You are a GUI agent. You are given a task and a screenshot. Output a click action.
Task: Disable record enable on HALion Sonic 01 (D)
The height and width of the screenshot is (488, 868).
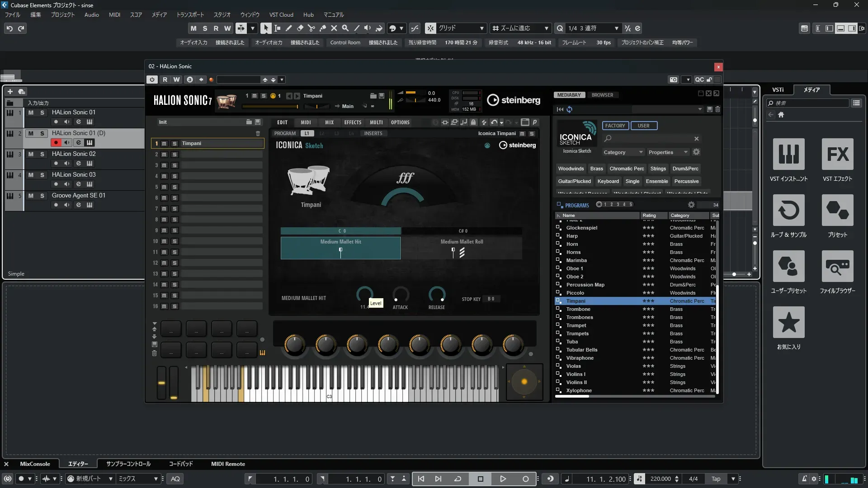56,143
